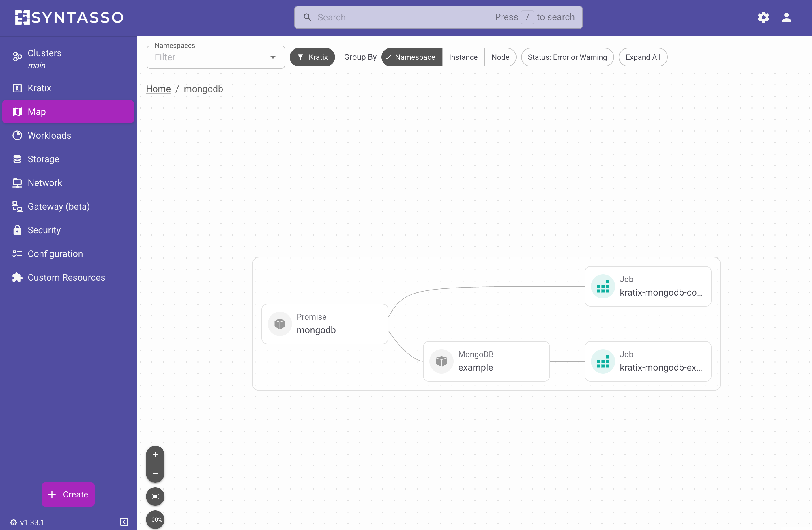Toggle Status: Error or Warning filter
812x530 pixels.
[x=567, y=57]
